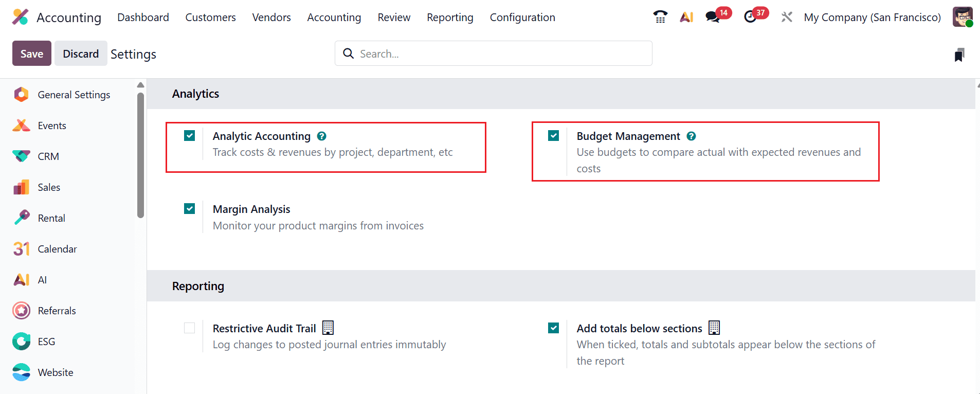Viewport: 980px width, 394px height.
Task: Open the Reporting menu
Action: coord(450,17)
